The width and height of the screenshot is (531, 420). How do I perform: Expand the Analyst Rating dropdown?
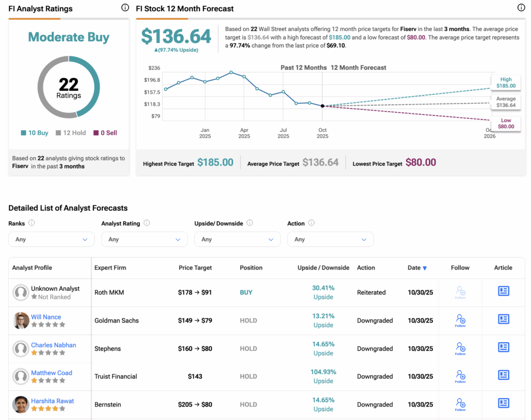[144, 240]
